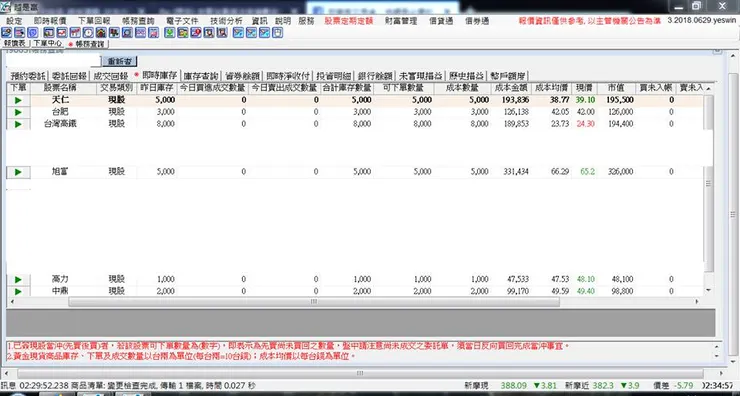Select the 即時庫存 tab
The width and height of the screenshot is (740, 396).
click(x=156, y=76)
